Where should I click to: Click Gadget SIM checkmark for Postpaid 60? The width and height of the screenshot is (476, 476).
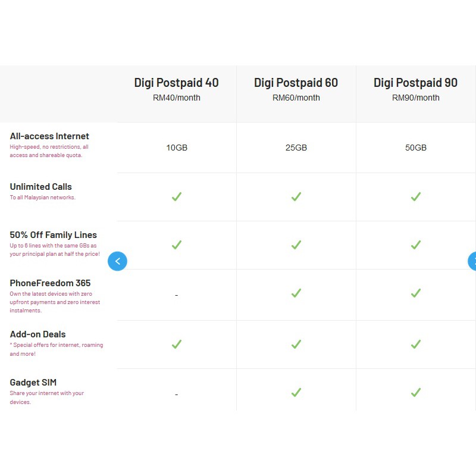pyautogui.click(x=296, y=393)
